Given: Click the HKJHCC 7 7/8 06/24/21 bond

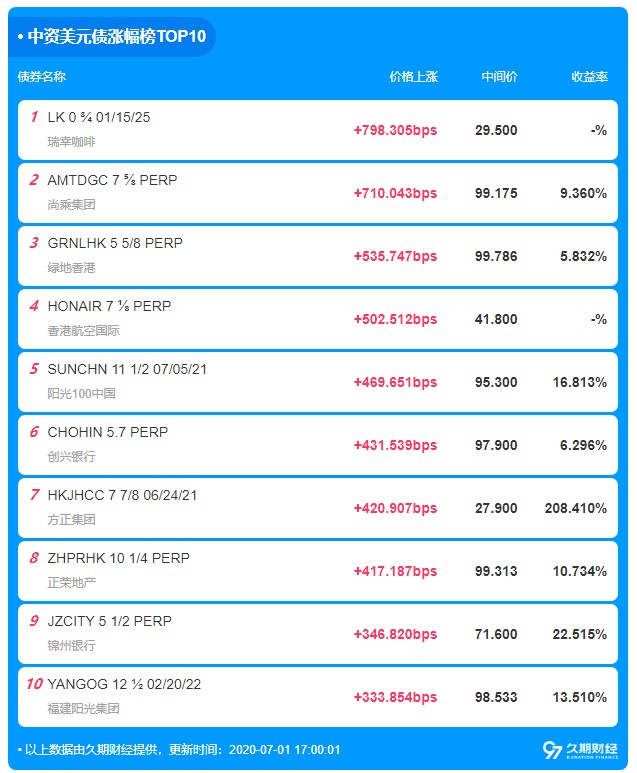Looking at the screenshot, I should (124, 496).
